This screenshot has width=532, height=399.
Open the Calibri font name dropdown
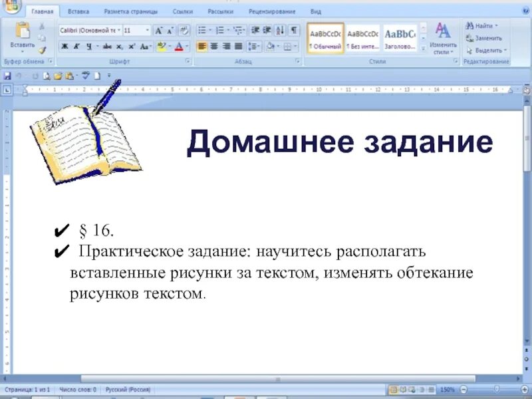tap(119, 31)
